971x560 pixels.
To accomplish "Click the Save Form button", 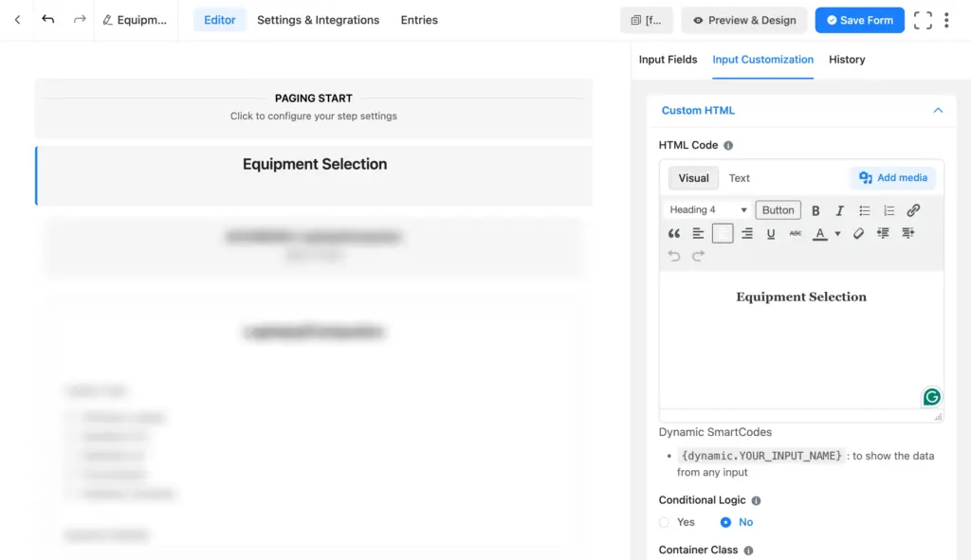I will click(859, 19).
